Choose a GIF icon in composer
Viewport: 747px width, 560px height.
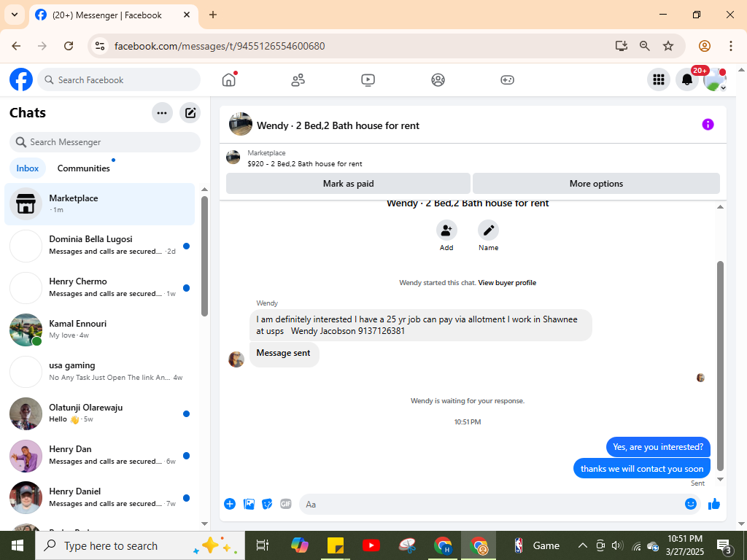(x=286, y=504)
